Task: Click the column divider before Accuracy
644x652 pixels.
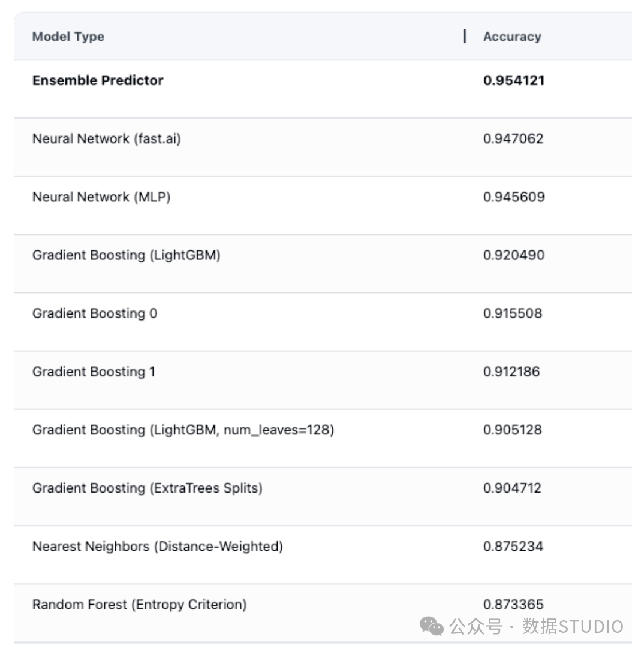Action: pos(464,36)
